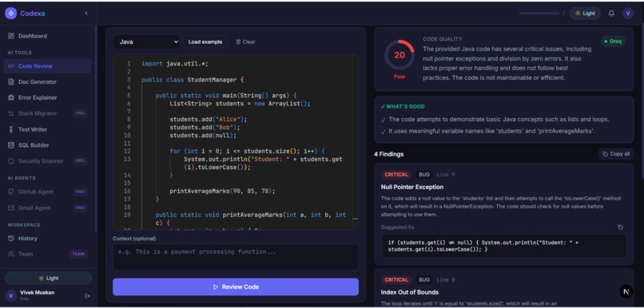Click the Context optional text field
Image resolution: width=644 pixels, height=308 pixels.
click(236, 257)
